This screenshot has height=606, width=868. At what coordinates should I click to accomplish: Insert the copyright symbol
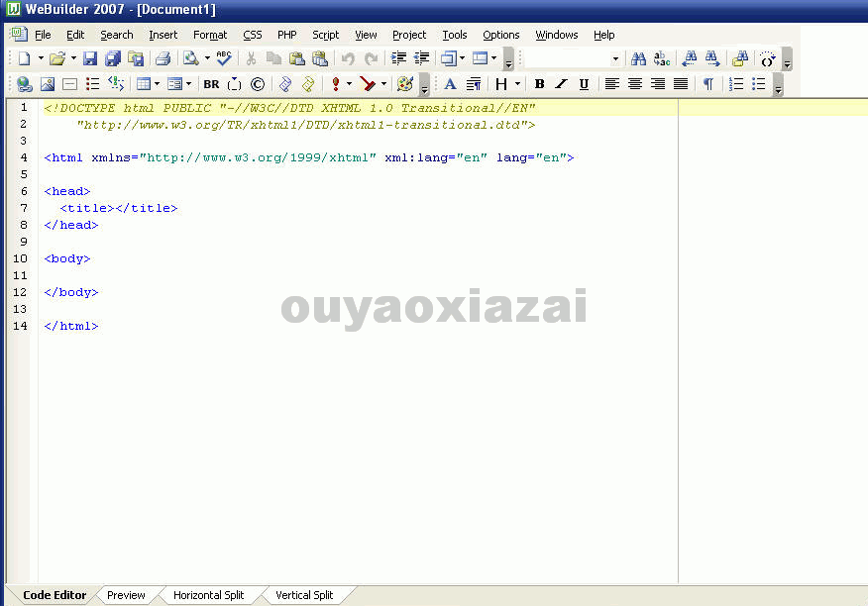258,84
